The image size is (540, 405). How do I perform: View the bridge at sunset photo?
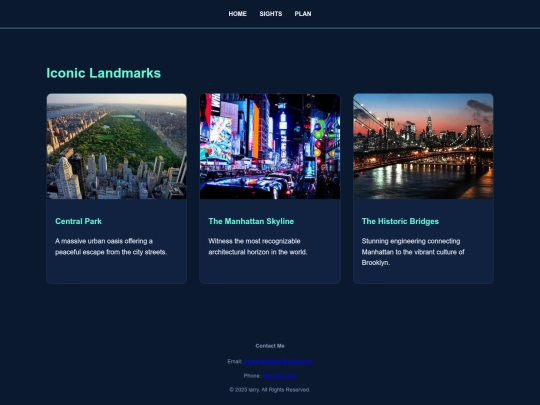click(x=423, y=146)
